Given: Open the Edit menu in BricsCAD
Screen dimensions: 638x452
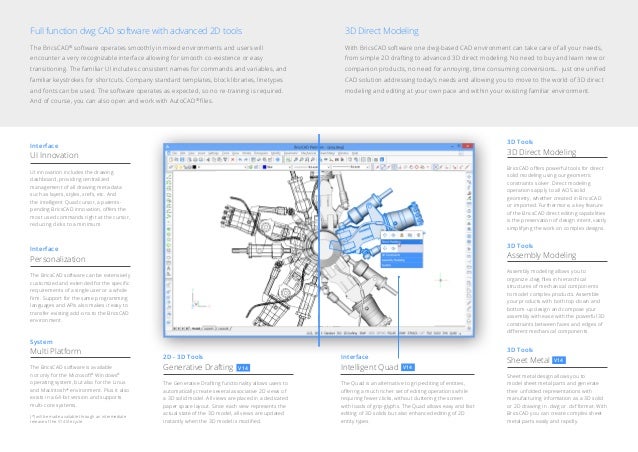Looking at the screenshot, I should tap(183, 153).
